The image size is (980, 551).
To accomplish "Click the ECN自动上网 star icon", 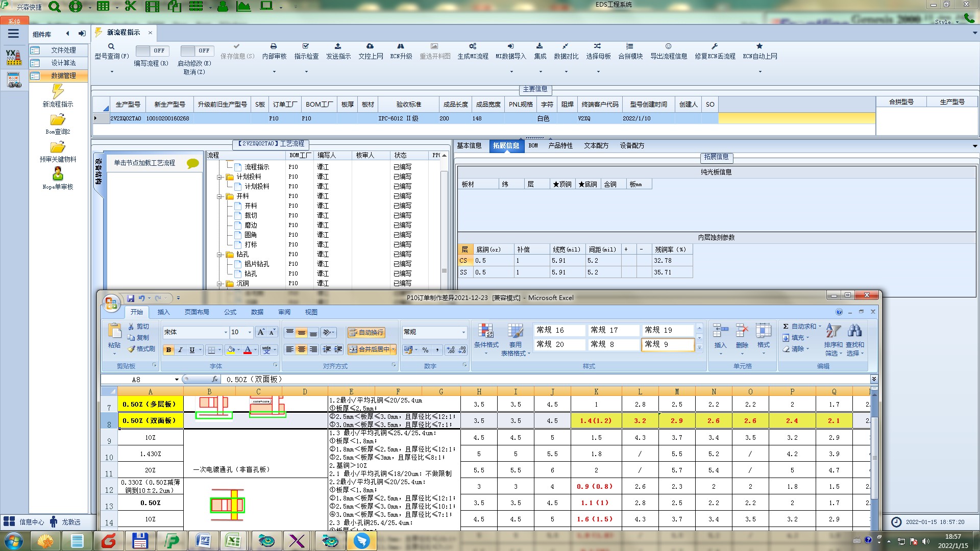I will pos(759,46).
